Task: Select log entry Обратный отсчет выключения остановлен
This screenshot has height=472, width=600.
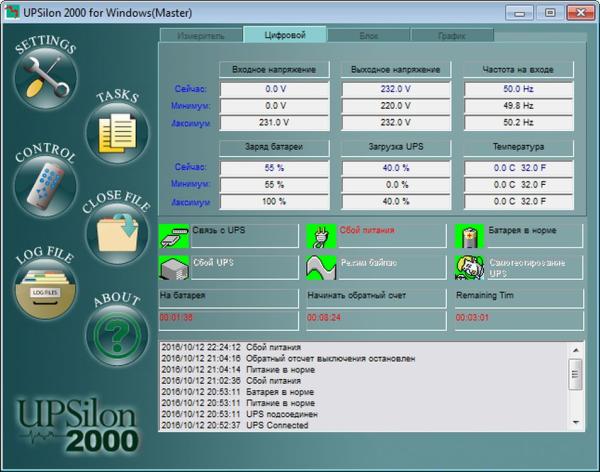Action: click(288, 359)
